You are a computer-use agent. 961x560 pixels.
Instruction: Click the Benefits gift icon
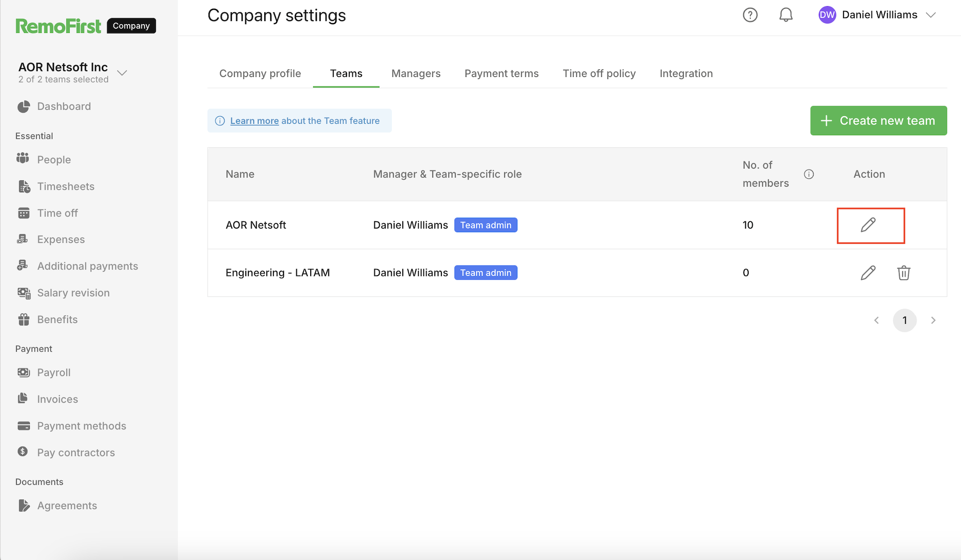(24, 319)
